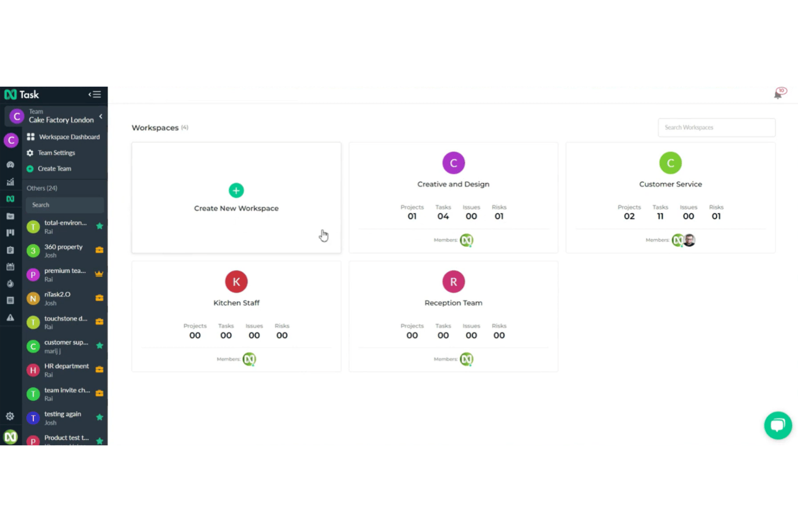The height and width of the screenshot is (532, 798).
Task: Open the gear settings icon at rail bottom
Action: click(10, 416)
